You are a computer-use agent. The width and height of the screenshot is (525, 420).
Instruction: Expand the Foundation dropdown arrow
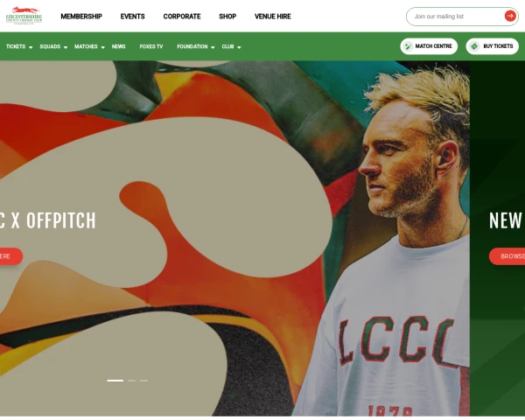[x=213, y=47]
